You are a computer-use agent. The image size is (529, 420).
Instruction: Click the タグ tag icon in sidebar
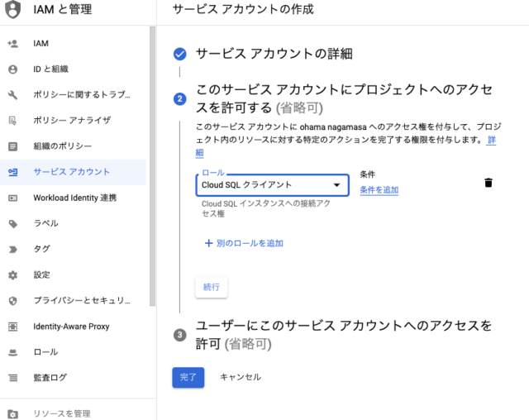point(13,250)
